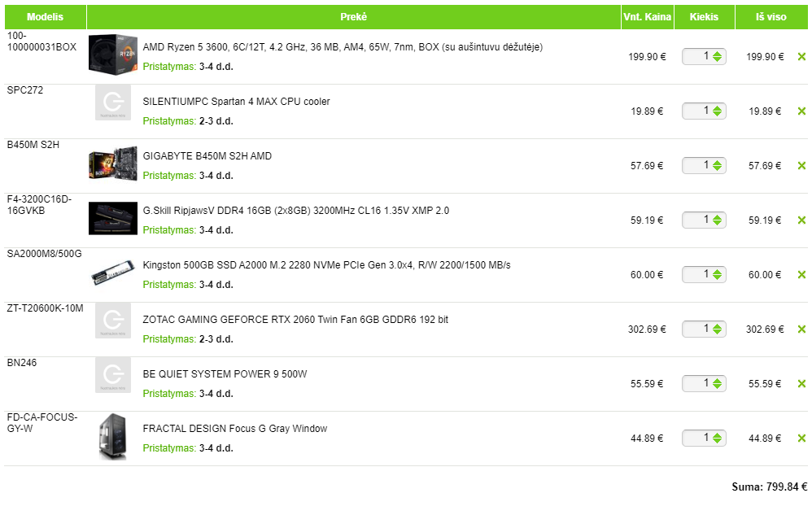Delete GIGABYTE B450M S2H from cart

click(801, 166)
